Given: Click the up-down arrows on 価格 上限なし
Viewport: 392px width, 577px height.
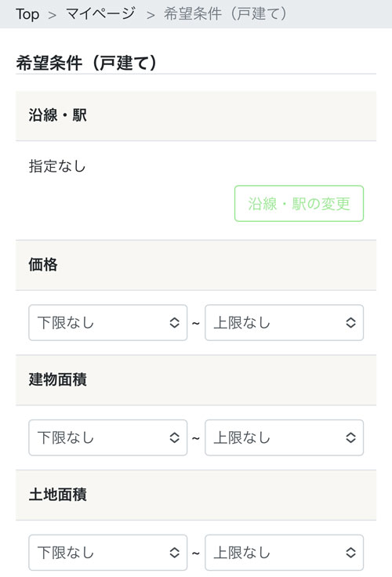Looking at the screenshot, I should pos(350,323).
